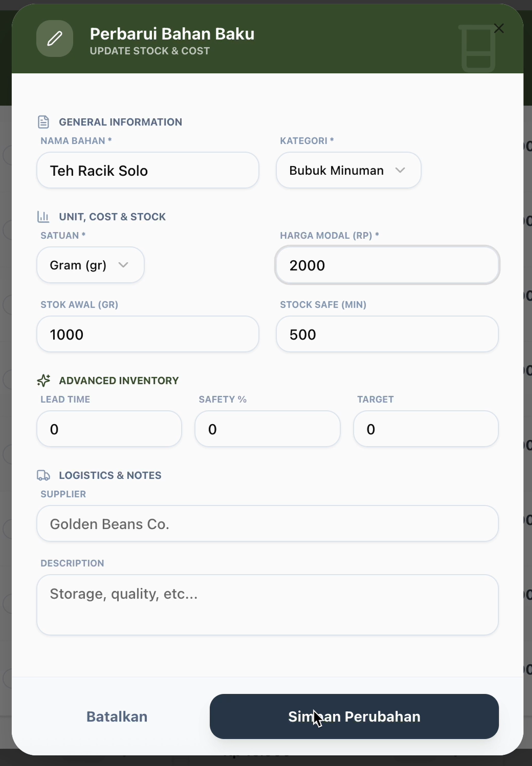532x766 pixels.
Task: Click the Satuan dropdown chevron arrow
Action: pos(123,265)
